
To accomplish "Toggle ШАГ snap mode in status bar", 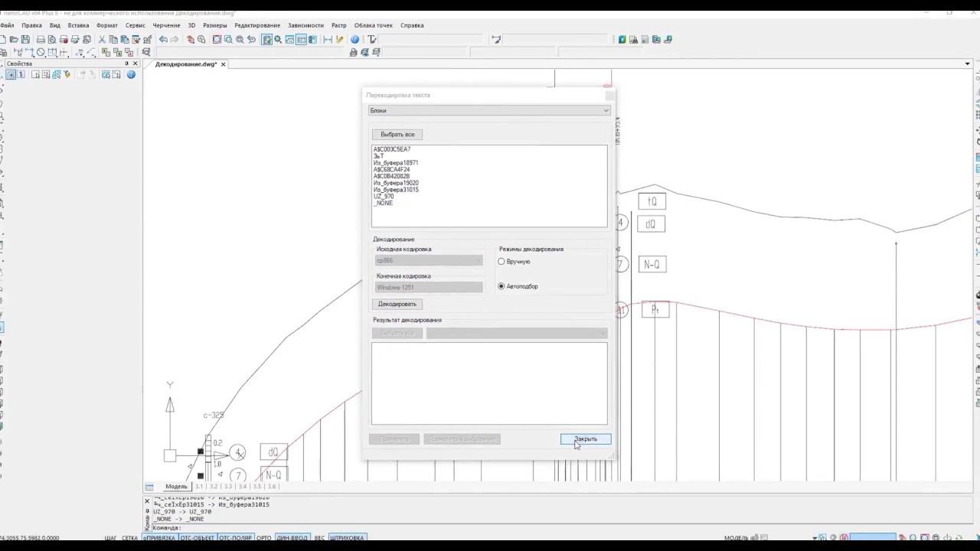I will coord(110,538).
